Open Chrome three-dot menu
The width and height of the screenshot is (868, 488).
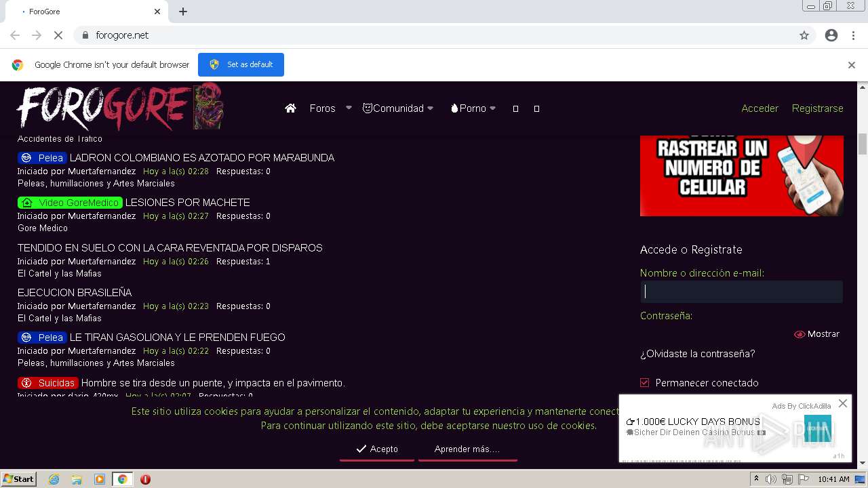pos(853,35)
